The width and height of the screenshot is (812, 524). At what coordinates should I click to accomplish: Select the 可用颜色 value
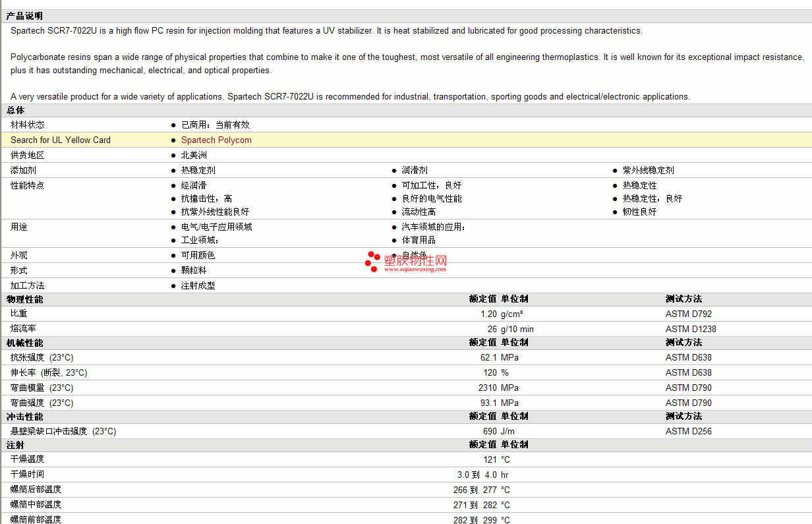198,255
